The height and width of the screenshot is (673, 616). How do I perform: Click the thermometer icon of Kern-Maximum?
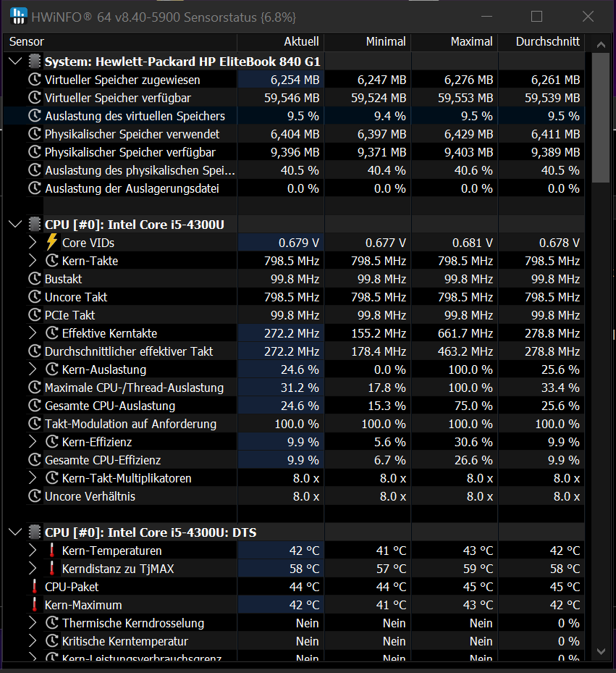coord(34,604)
